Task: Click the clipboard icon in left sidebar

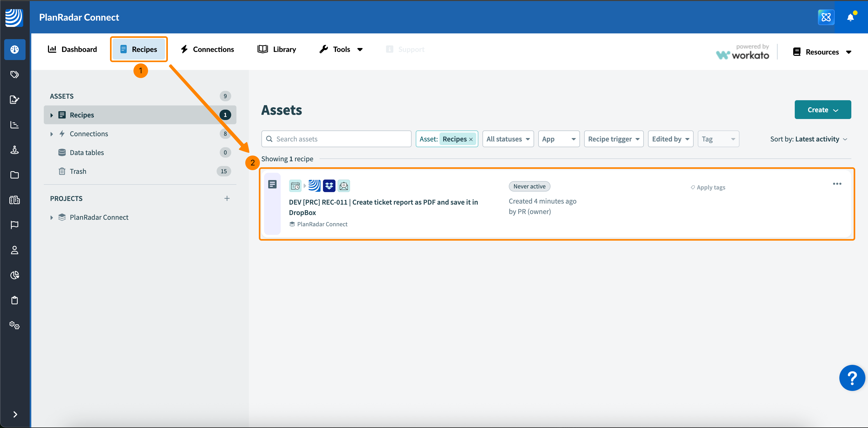Action: point(15,300)
